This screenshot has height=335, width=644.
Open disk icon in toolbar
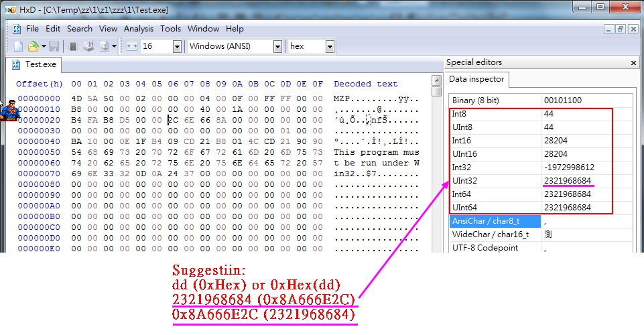(88, 46)
